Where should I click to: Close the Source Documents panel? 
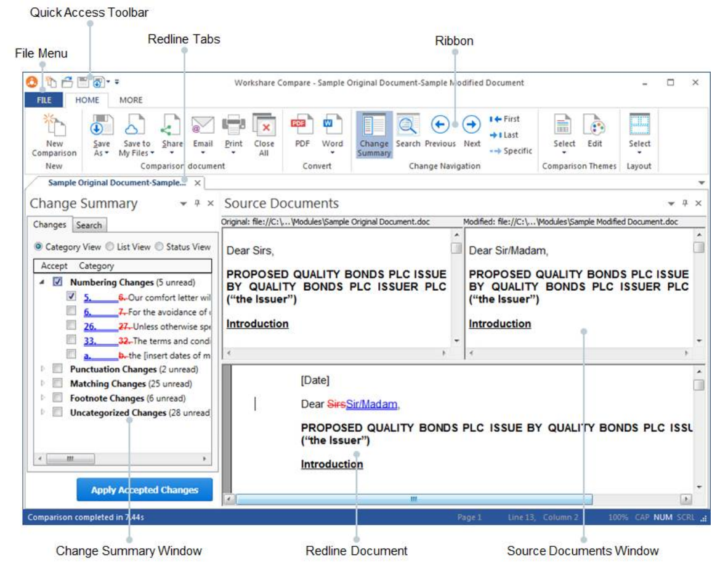pyautogui.click(x=698, y=203)
